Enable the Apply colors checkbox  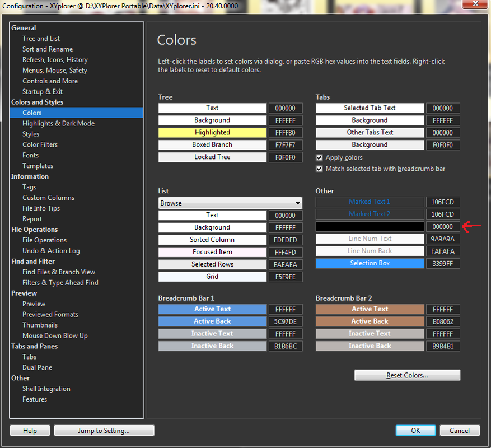pyautogui.click(x=319, y=157)
